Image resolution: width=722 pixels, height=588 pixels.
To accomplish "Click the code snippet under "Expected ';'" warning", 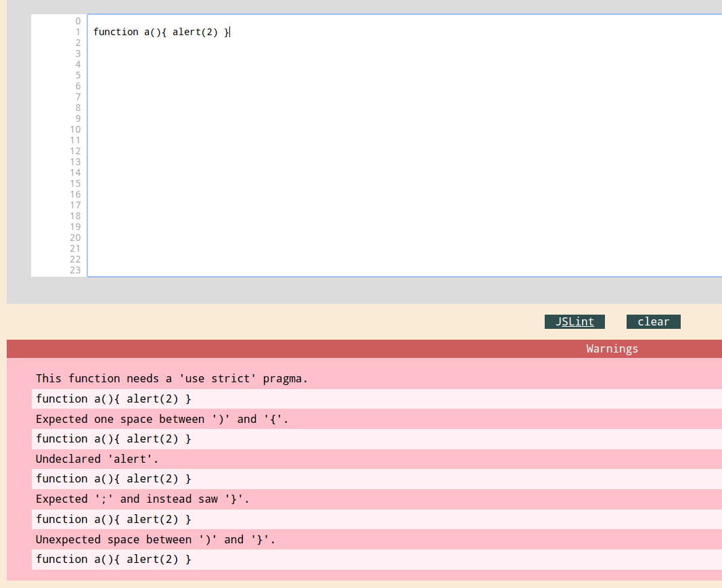I will [114, 519].
